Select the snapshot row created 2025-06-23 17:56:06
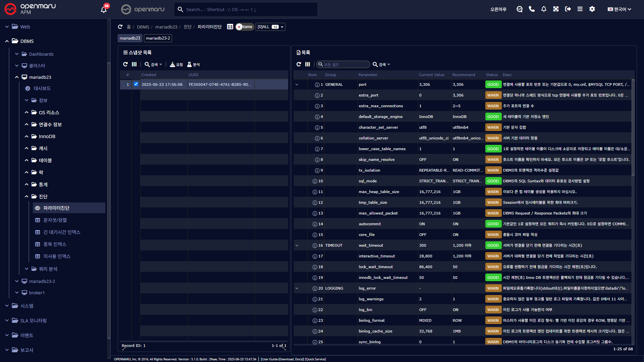The height and width of the screenshot is (362, 644). point(204,84)
